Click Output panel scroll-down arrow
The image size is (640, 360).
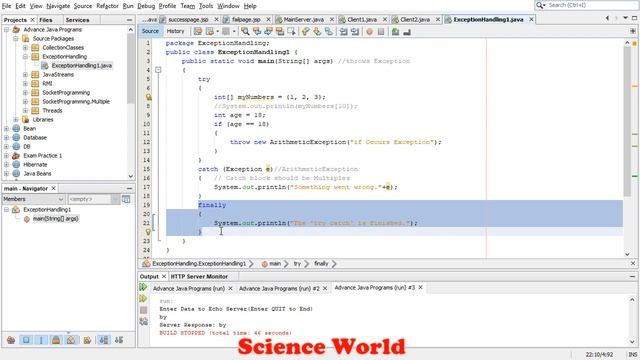click(x=632, y=342)
